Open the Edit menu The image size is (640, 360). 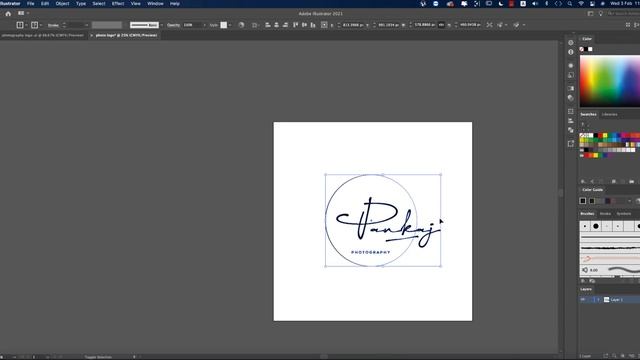(x=45, y=4)
